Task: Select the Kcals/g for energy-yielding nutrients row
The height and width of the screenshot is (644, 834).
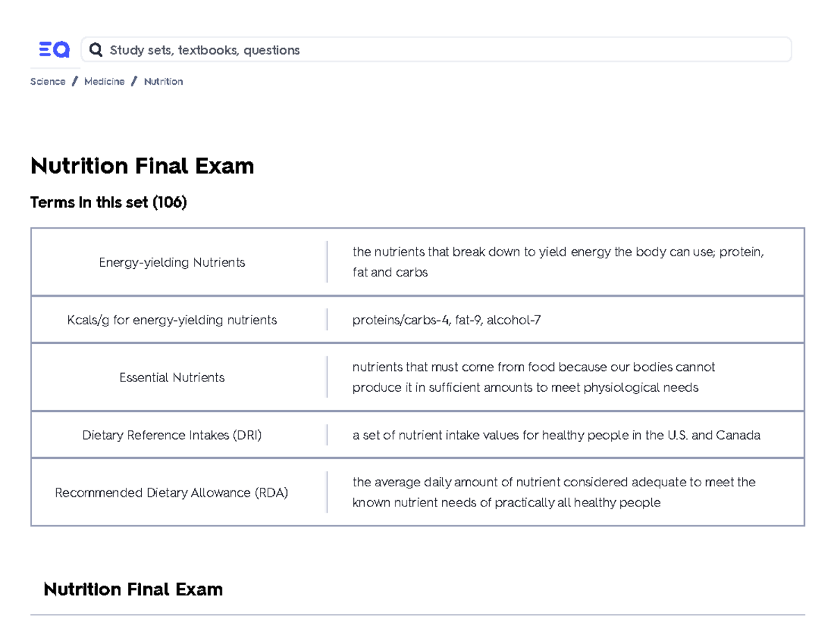Action: 172,320
